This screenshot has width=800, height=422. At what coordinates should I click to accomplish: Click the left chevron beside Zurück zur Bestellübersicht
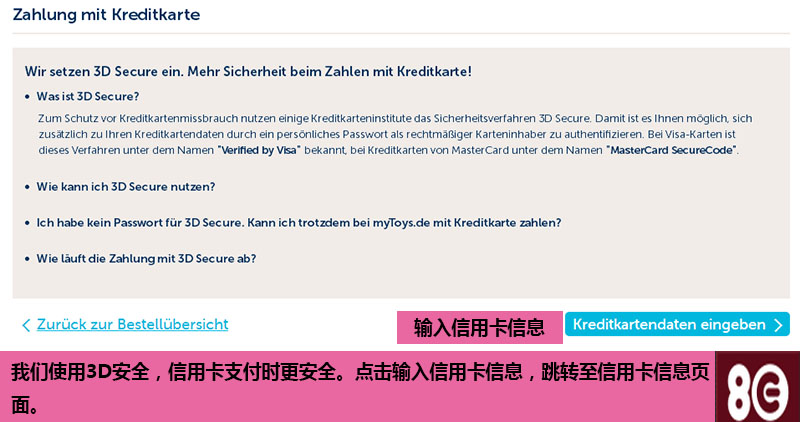tap(27, 325)
